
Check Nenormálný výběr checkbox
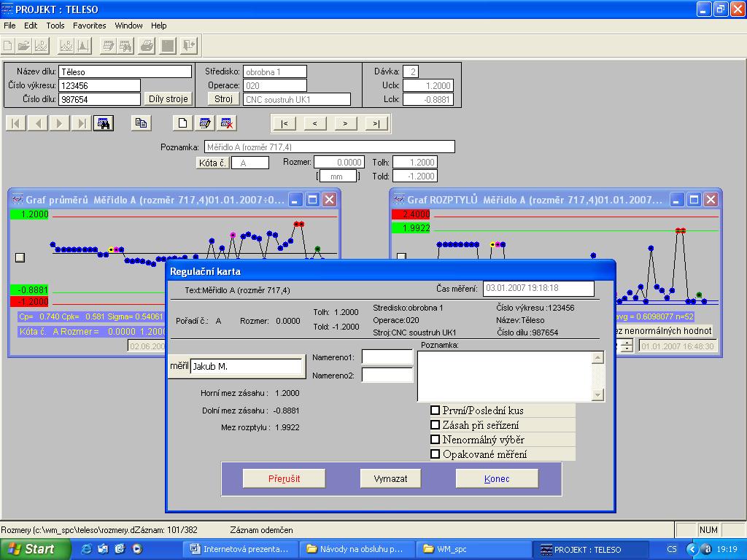coord(435,440)
